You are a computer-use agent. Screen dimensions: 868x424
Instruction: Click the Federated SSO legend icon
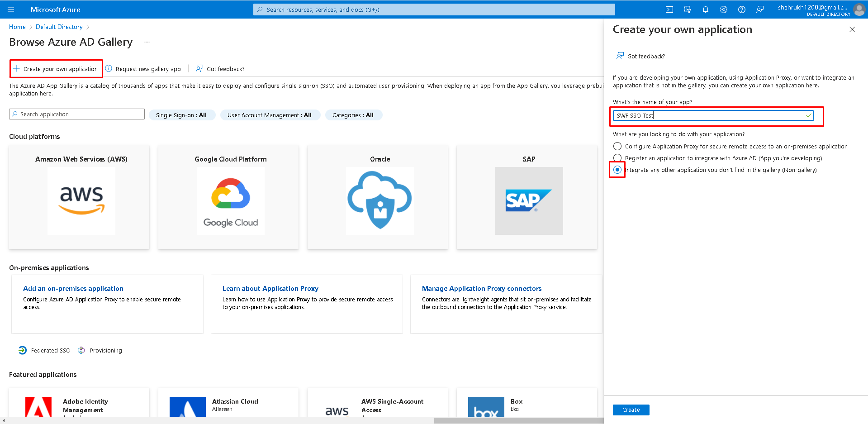coord(23,350)
